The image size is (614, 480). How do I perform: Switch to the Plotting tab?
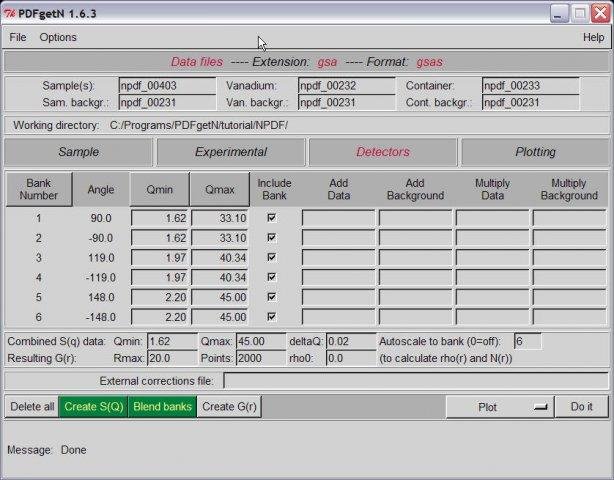click(x=535, y=152)
